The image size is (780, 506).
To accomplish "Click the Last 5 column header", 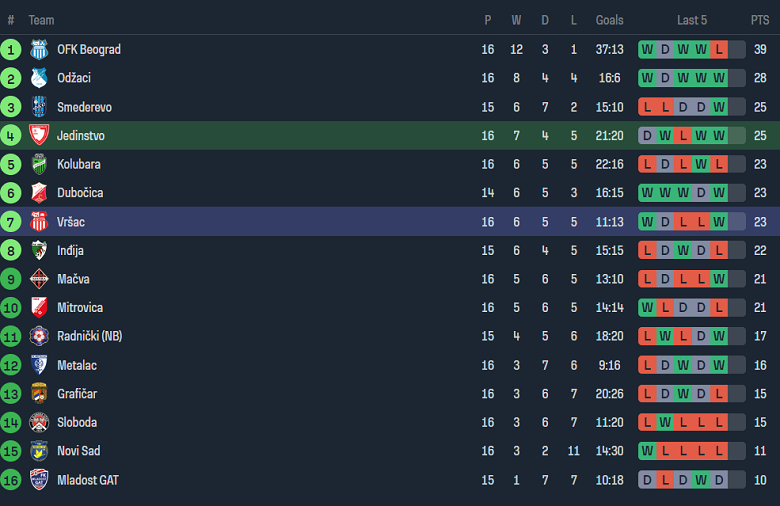I will tap(692, 20).
